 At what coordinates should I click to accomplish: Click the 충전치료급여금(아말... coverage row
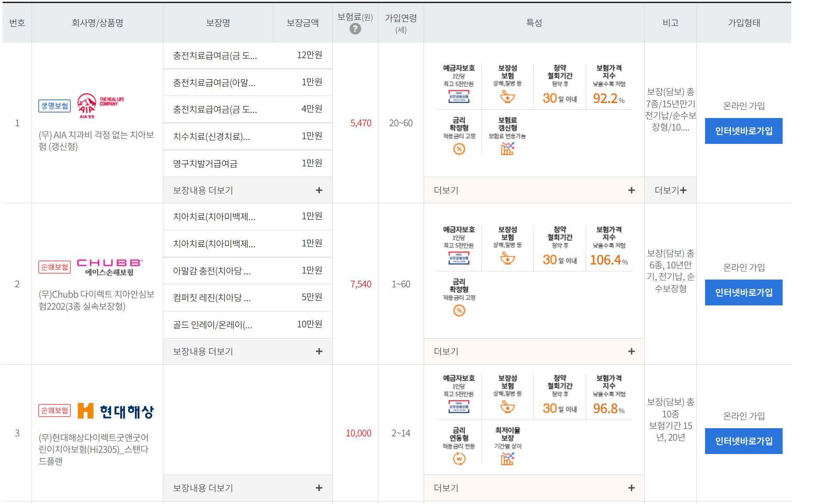pos(247,82)
